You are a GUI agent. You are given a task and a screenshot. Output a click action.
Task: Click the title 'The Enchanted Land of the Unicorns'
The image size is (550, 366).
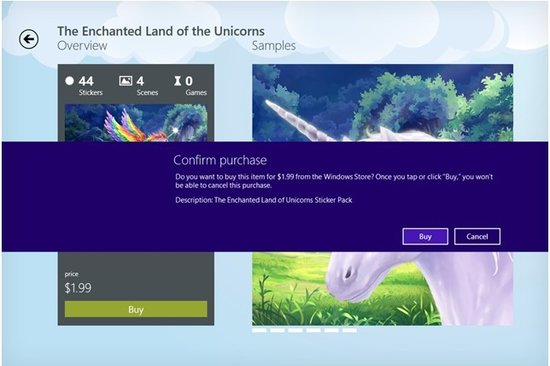[x=161, y=31]
